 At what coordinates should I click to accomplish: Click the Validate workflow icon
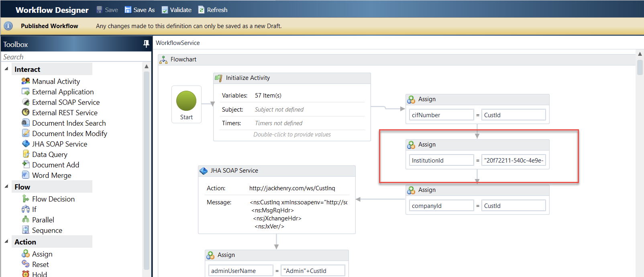(x=165, y=10)
